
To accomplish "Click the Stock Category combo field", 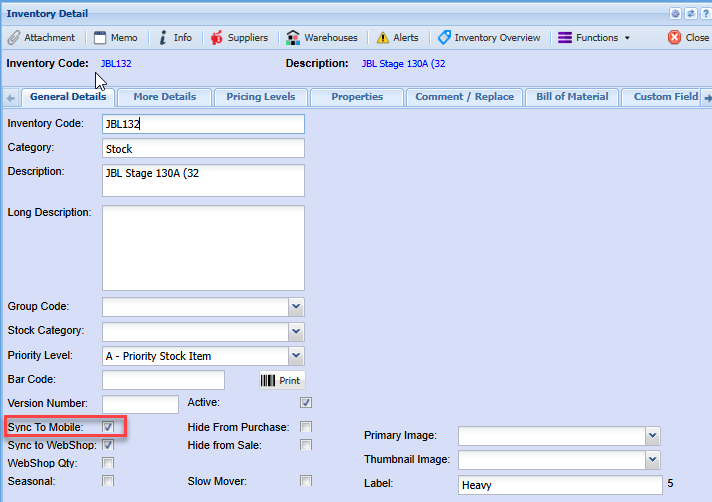I will tap(196, 331).
